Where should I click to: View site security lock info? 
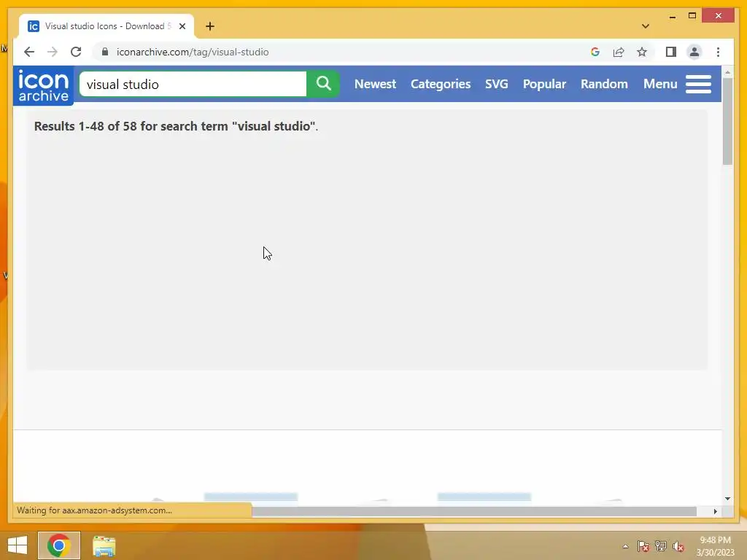[105, 52]
